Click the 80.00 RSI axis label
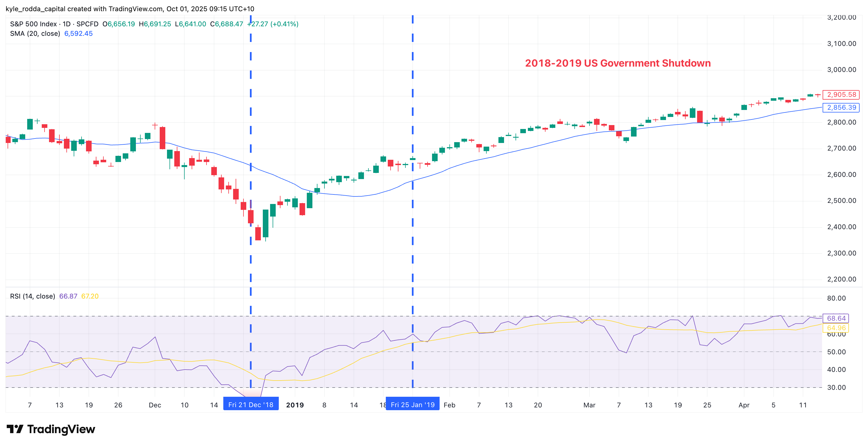The width and height of the screenshot is (868, 446). [836, 298]
